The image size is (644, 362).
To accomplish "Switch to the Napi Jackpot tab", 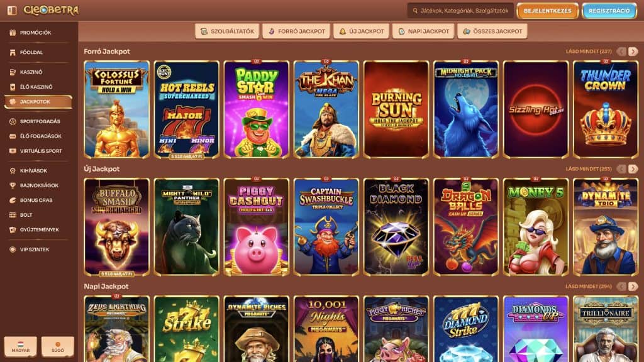I will tap(423, 31).
